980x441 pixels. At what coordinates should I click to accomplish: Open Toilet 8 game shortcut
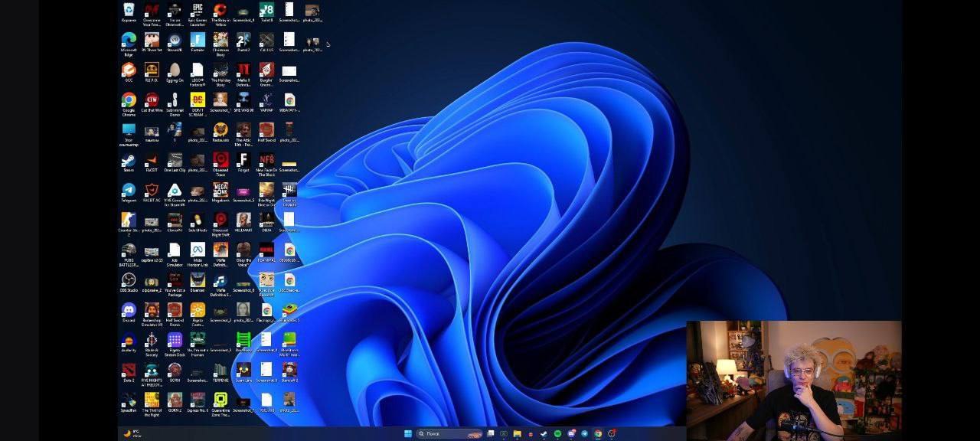266,10
